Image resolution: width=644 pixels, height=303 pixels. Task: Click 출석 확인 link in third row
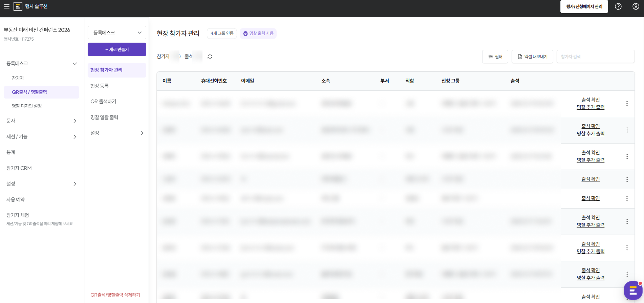(591, 153)
